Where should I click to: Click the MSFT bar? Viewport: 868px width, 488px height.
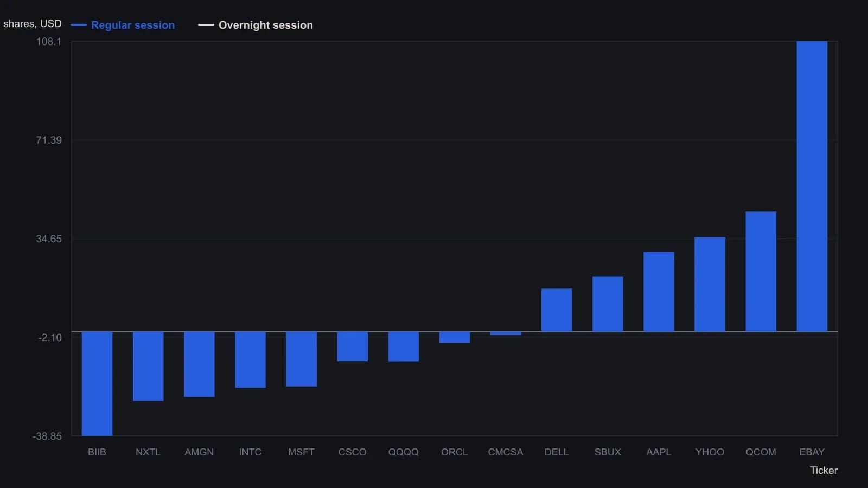pos(302,359)
